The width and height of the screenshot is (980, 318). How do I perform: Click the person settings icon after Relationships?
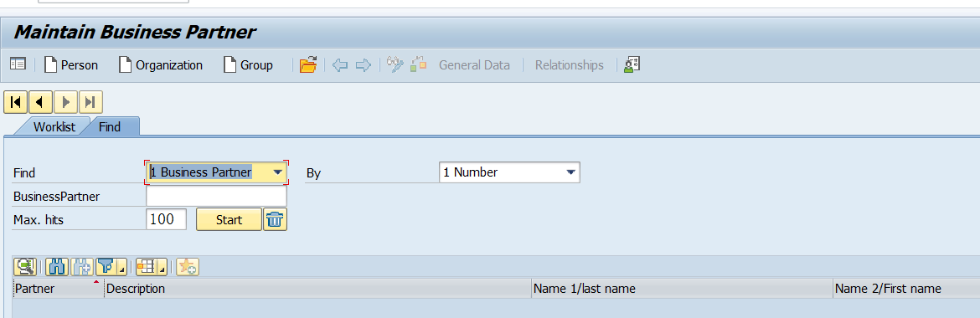click(x=632, y=64)
